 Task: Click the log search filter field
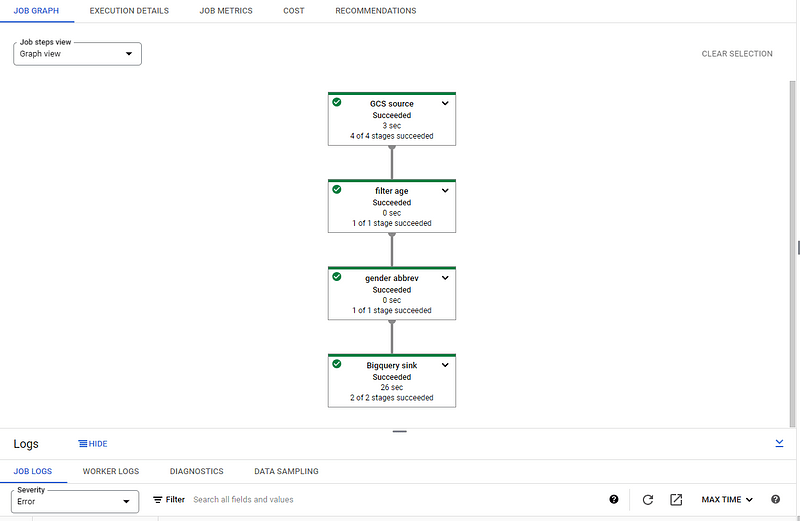click(390, 499)
